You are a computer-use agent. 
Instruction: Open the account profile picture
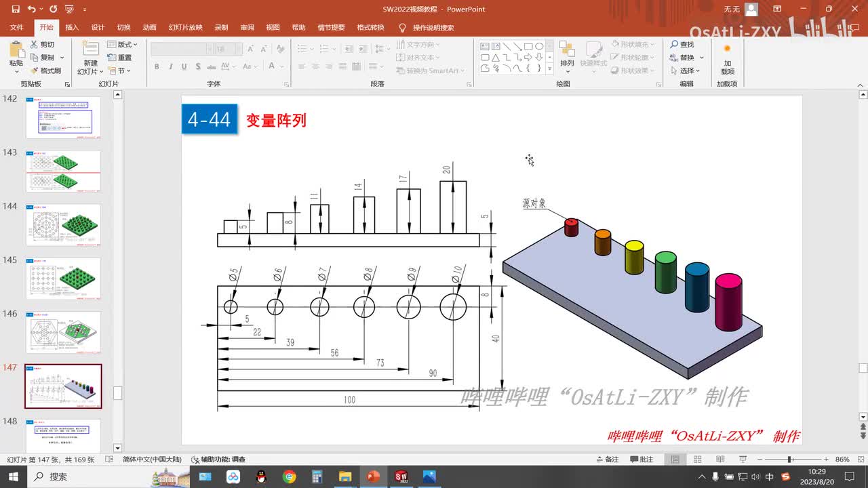point(751,9)
